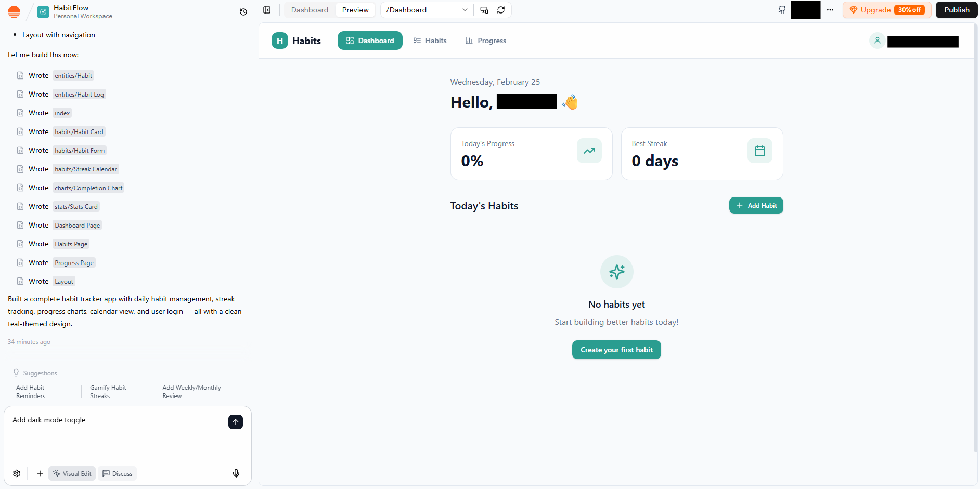Viewport: 980px width, 489px height.
Task: Click the plus attachment icon in chat
Action: 40,473
